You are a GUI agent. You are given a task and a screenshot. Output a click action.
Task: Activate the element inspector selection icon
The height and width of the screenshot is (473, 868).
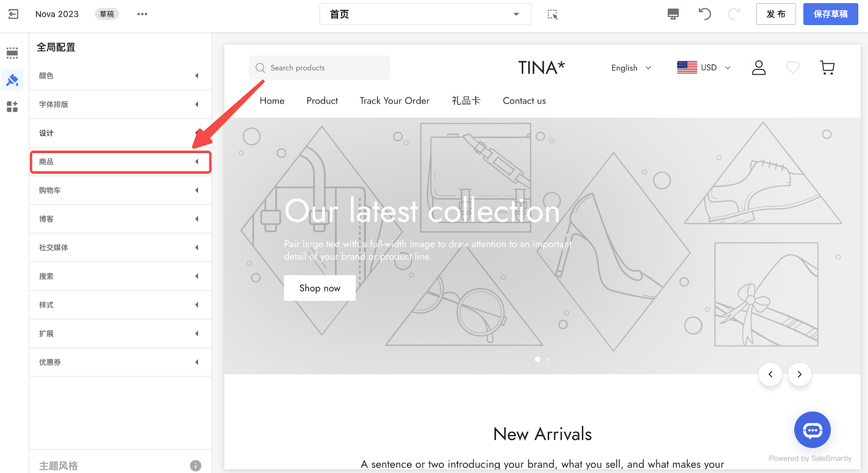pyautogui.click(x=552, y=14)
